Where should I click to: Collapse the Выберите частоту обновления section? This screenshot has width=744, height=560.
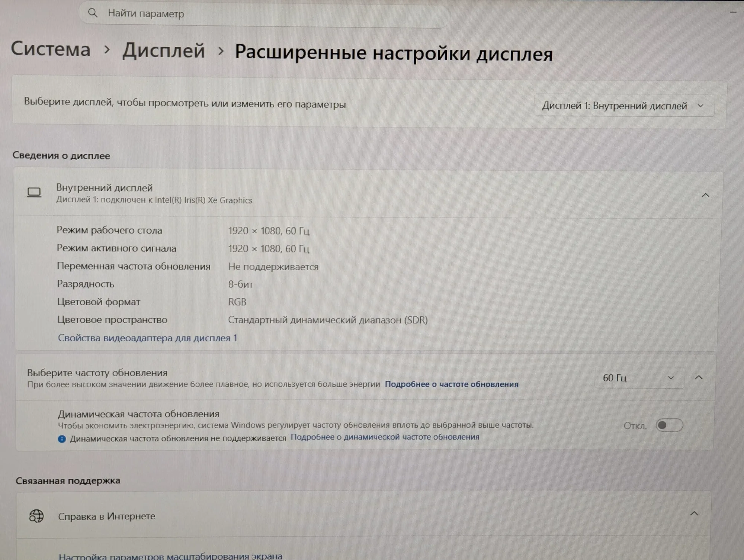699,377
